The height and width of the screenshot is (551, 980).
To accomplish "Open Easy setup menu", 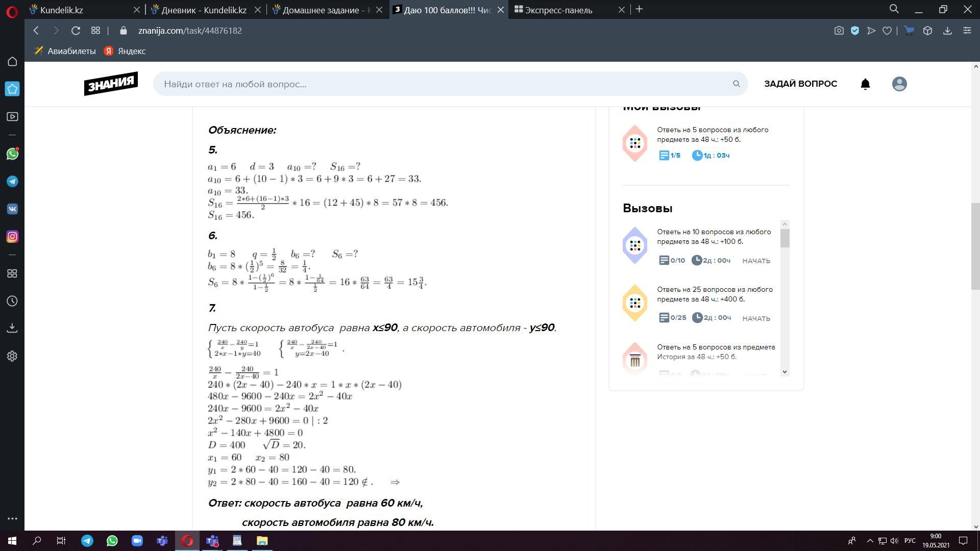I will (967, 31).
